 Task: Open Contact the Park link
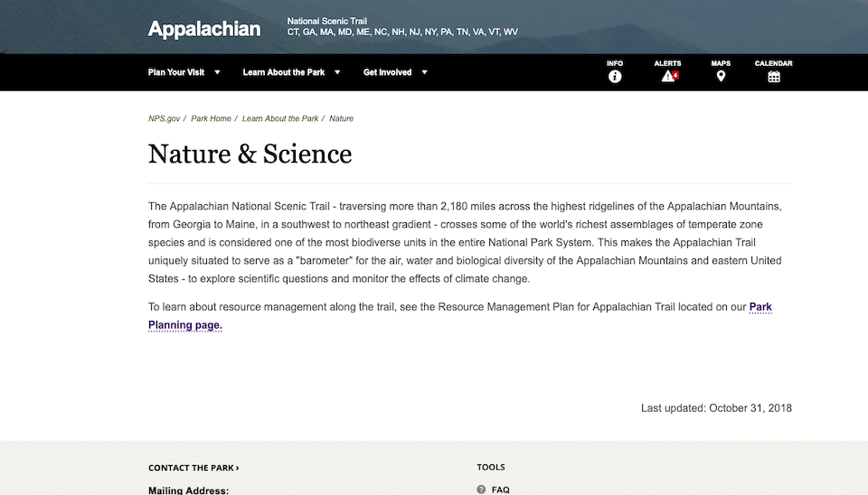click(193, 468)
